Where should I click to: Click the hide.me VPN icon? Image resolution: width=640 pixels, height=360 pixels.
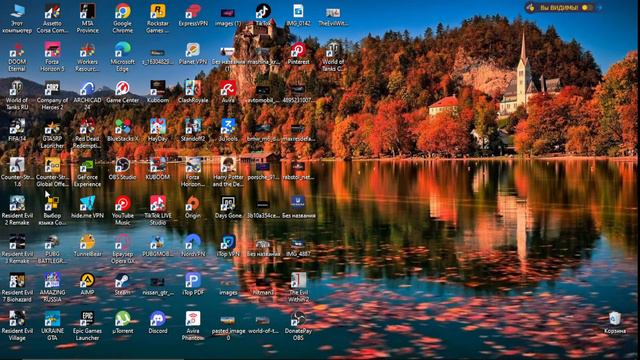[x=87, y=207]
